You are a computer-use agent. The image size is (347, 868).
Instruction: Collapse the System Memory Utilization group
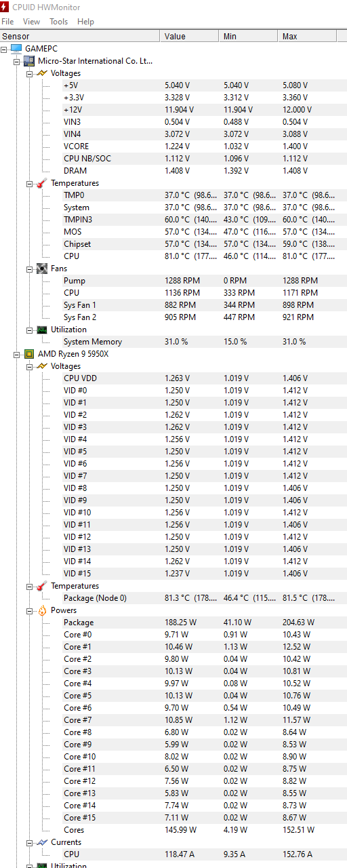pos(29,330)
